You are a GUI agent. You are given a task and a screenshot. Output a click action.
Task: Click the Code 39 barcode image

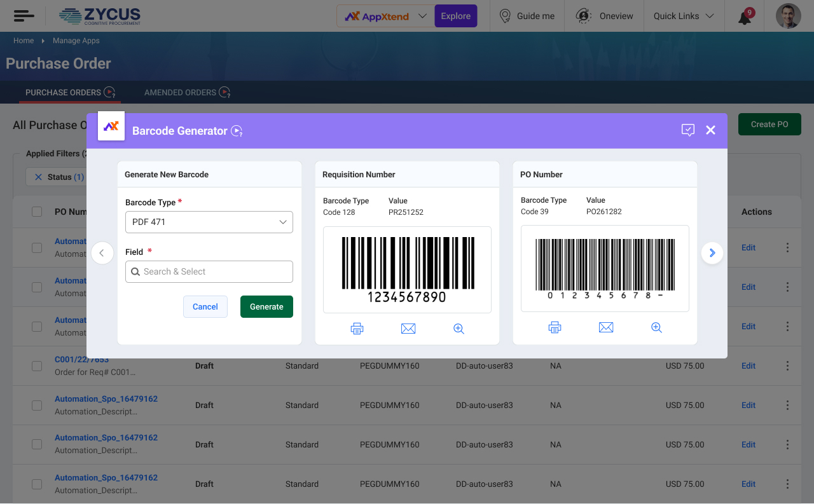(x=605, y=269)
